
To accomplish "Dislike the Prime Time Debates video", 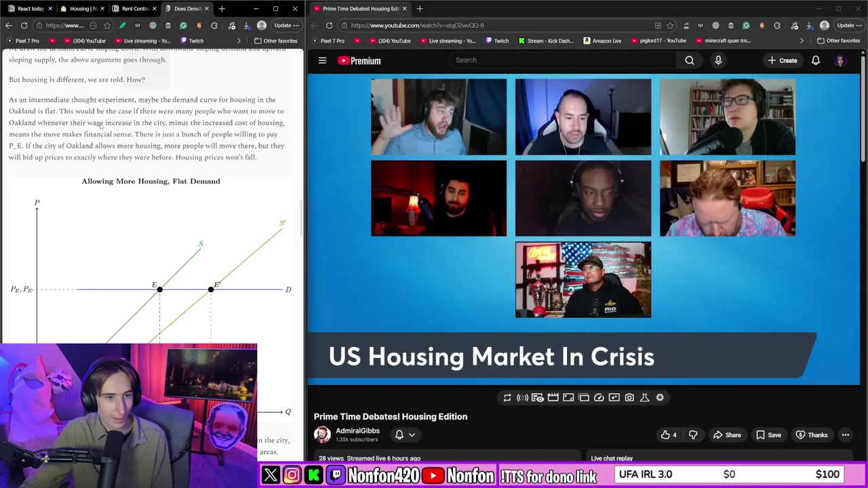I will coord(693,435).
